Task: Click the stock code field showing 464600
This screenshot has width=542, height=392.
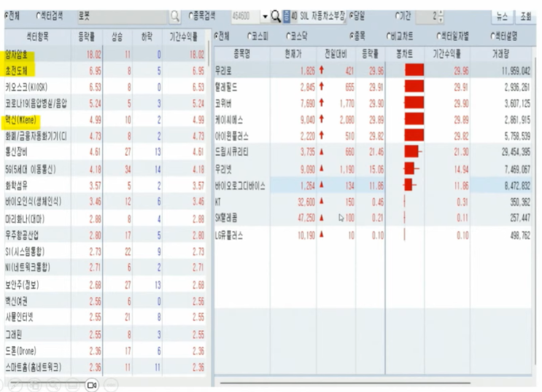Action: coord(246,16)
